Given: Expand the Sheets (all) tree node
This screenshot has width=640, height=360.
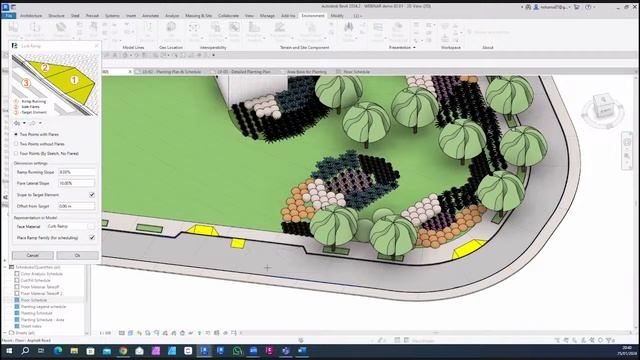Looking at the screenshot, I should (x=5, y=333).
